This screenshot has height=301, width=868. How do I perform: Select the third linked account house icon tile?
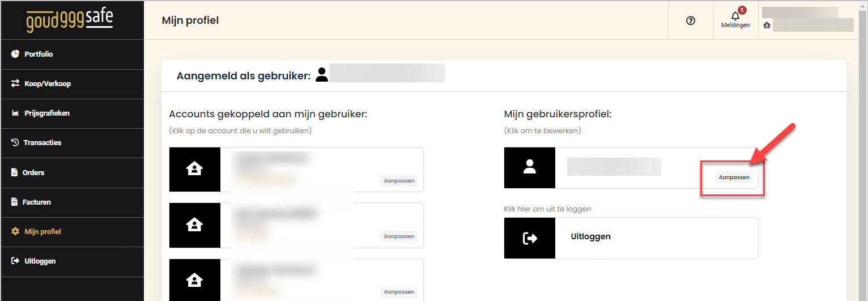click(195, 280)
